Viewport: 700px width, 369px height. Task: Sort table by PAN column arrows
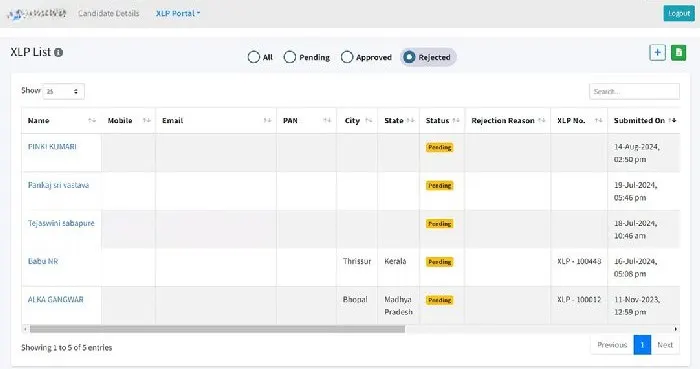coord(327,120)
